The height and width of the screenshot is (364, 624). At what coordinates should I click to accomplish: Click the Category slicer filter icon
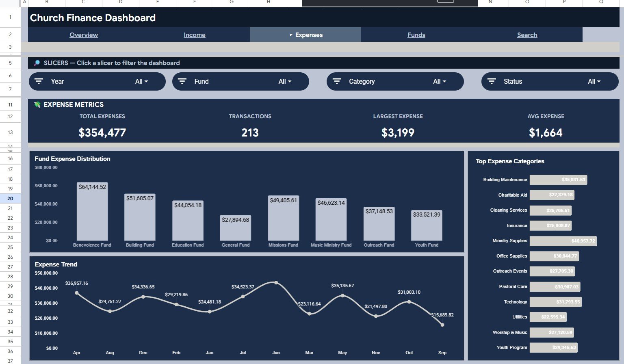point(337,81)
